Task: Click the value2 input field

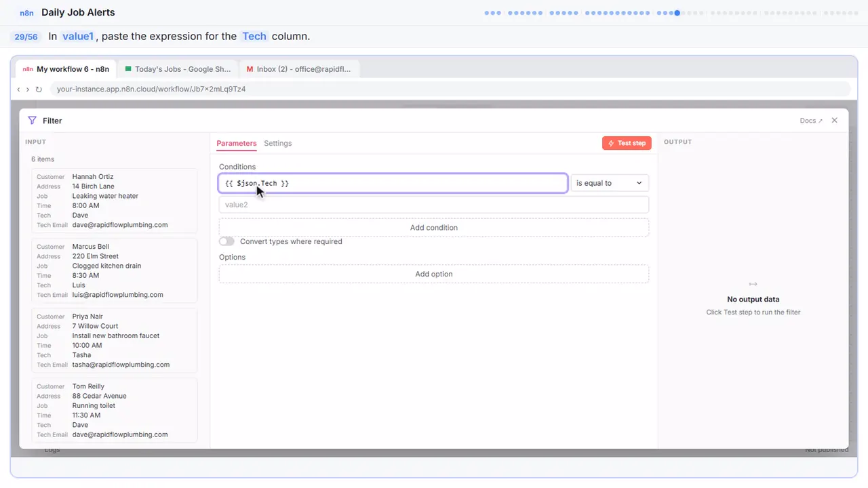Action: [x=434, y=205]
